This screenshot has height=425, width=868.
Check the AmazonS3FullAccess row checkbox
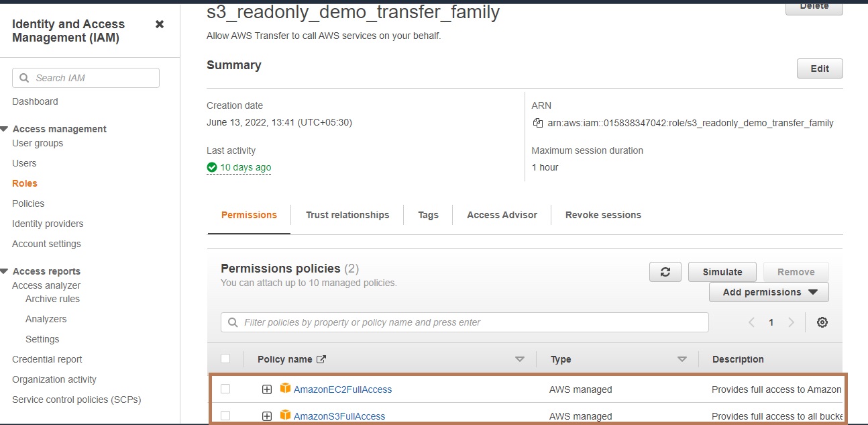coord(225,416)
